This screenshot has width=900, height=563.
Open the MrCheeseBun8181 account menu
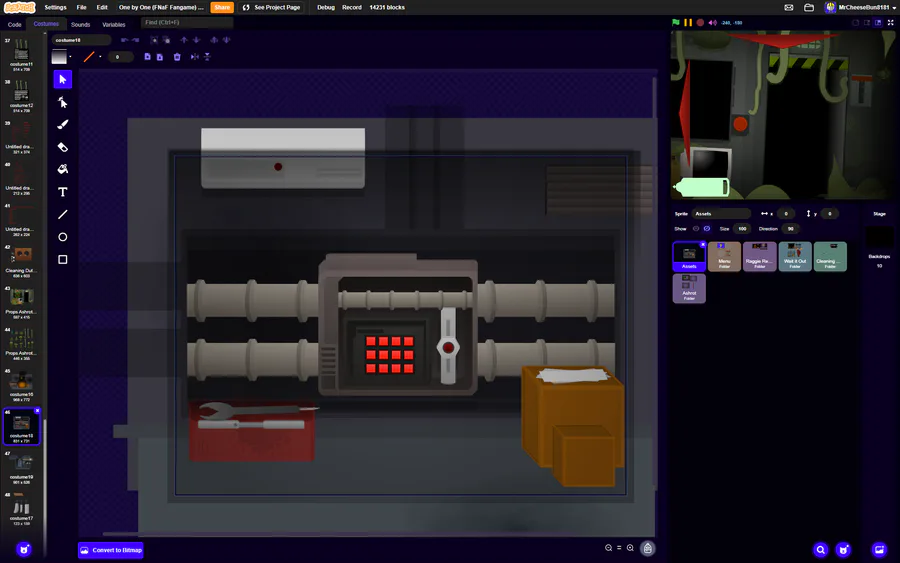[x=860, y=7]
